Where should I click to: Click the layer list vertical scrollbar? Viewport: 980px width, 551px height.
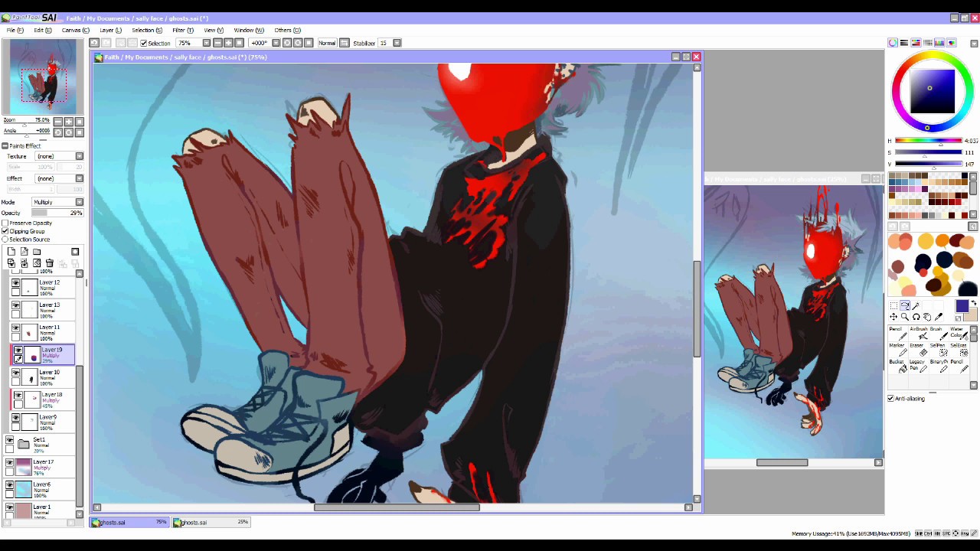(79, 435)
